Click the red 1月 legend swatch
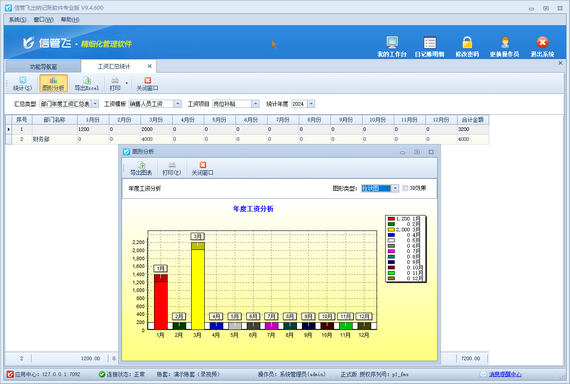Screen dimensions: 570x384 point(391,219)
